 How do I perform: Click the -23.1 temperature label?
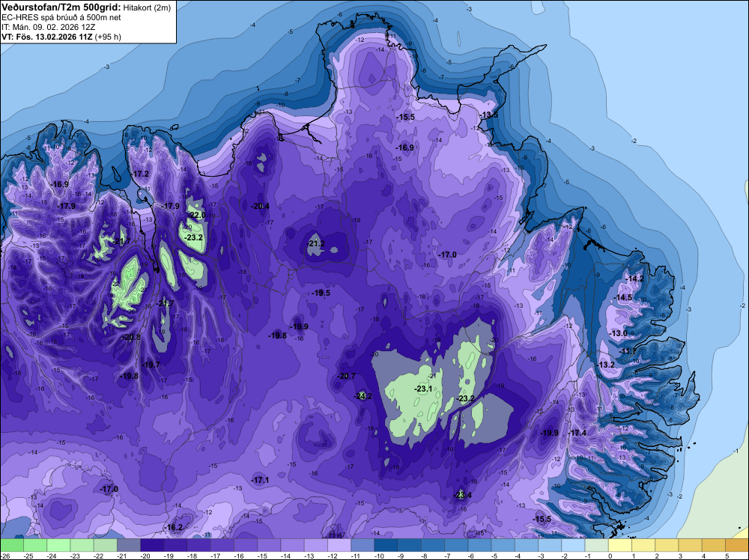click(423, 389)
